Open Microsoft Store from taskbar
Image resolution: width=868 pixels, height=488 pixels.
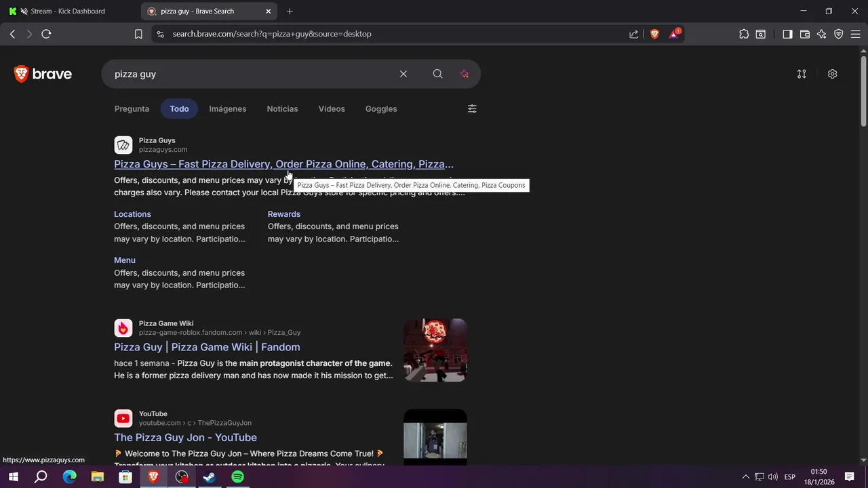tap(125, 477)
